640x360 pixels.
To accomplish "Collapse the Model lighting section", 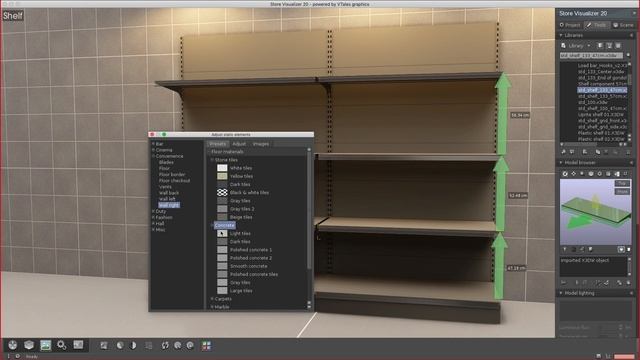I will 561,293.
